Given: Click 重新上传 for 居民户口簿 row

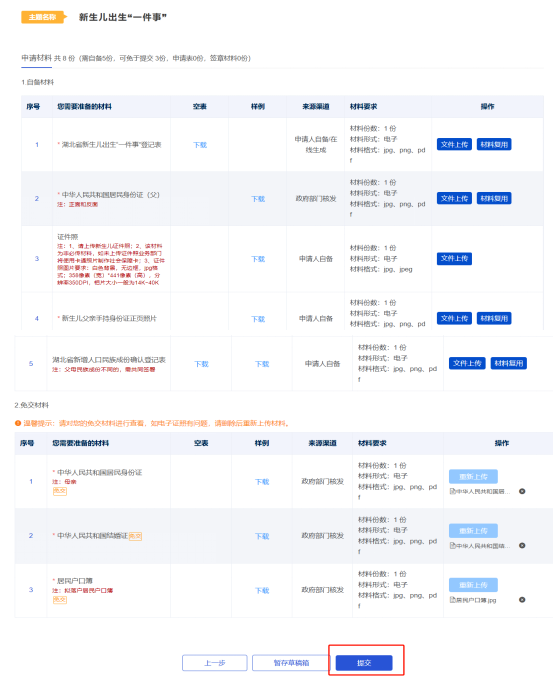Looking at the screenshot, I should pos(473,585).
